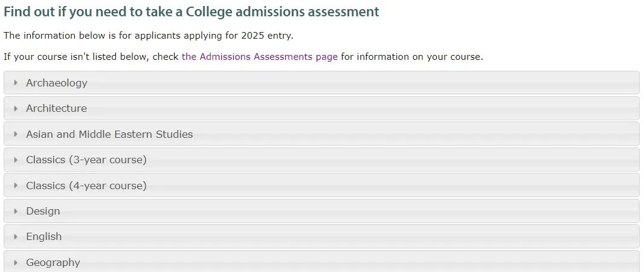
Task: Click the triangle icon next to Architecture
Action: coord(16,108)
